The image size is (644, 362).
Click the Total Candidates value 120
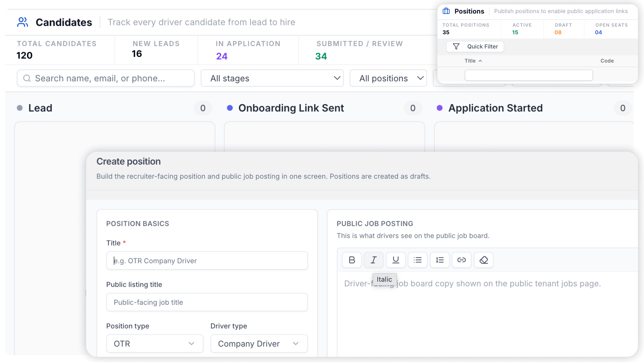coord(25,55)
